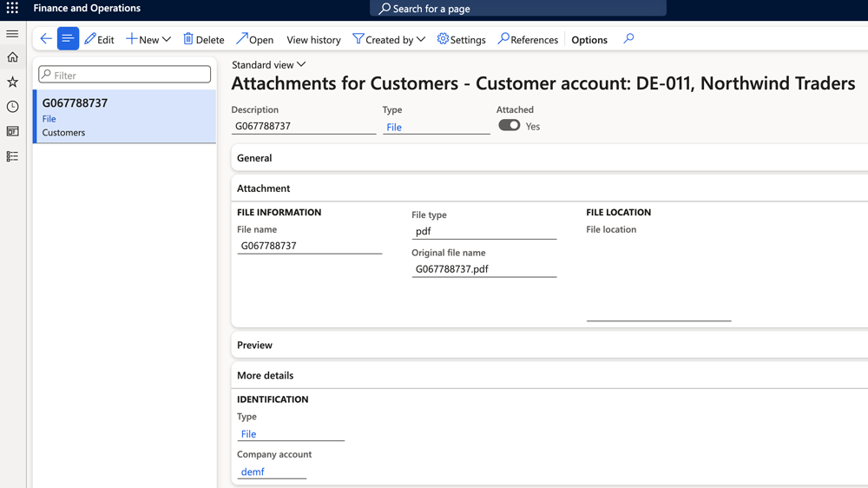Expand the General section
868x488 pixels.
(549, 158)
